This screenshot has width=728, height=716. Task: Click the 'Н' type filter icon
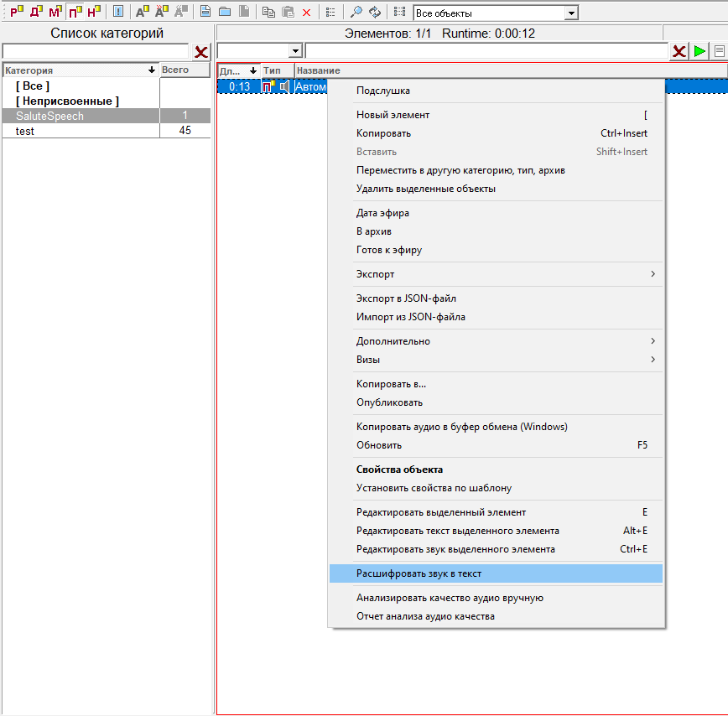click(x=93, y=12)
